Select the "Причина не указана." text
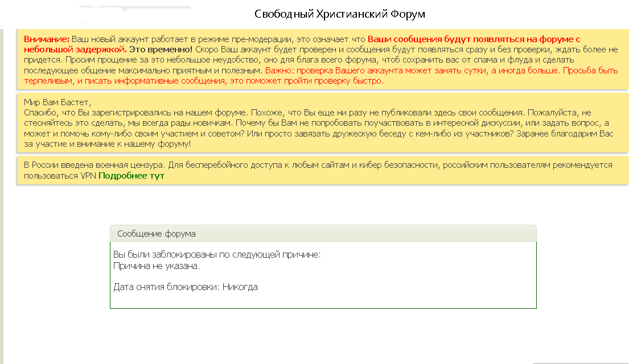 [157, 266]
